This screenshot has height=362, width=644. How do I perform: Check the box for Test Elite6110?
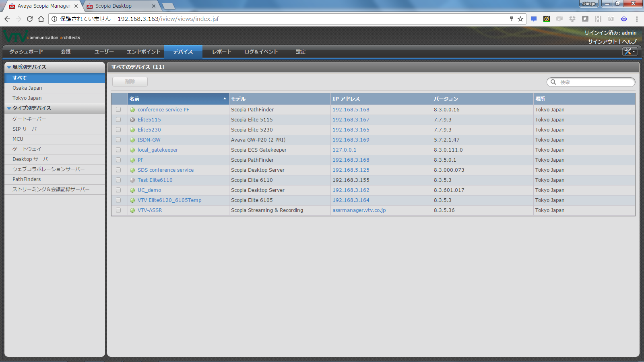click(118, 180)
